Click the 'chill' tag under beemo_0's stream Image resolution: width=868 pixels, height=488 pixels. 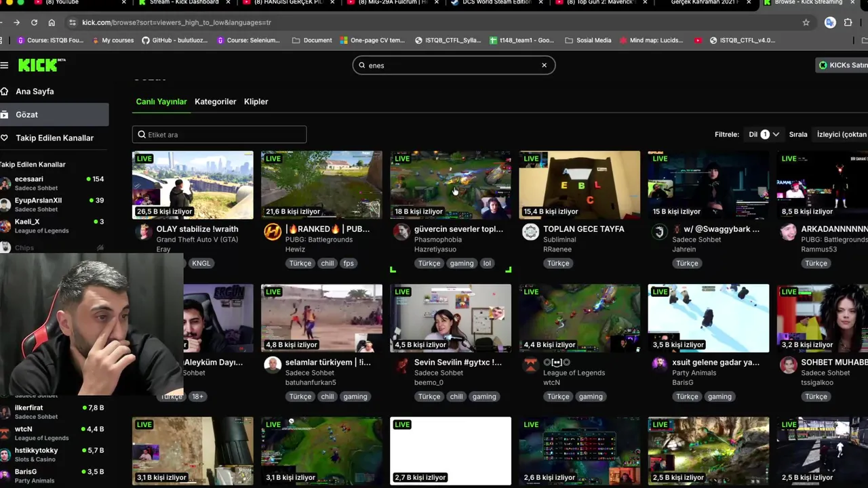click(456, 396)
